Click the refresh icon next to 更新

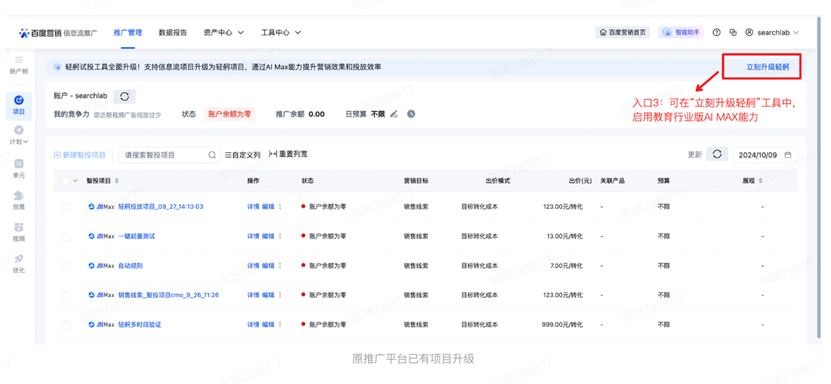[x=717, y=154]
